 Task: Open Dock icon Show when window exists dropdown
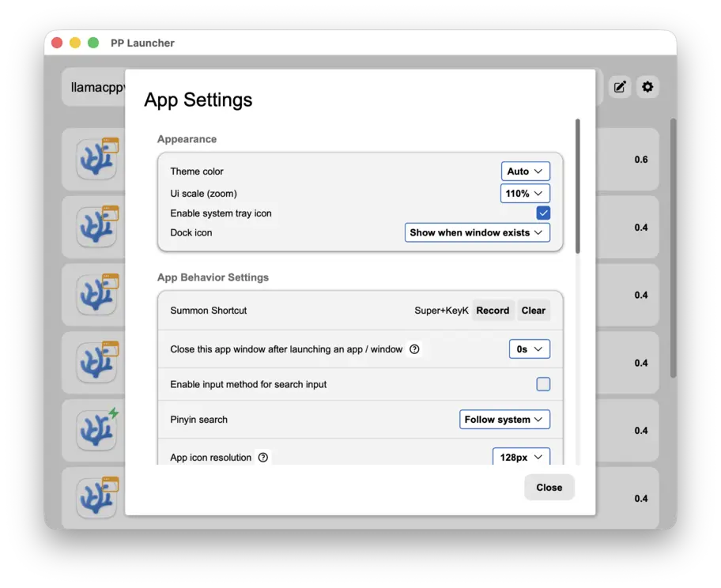[x=477, y=232]
